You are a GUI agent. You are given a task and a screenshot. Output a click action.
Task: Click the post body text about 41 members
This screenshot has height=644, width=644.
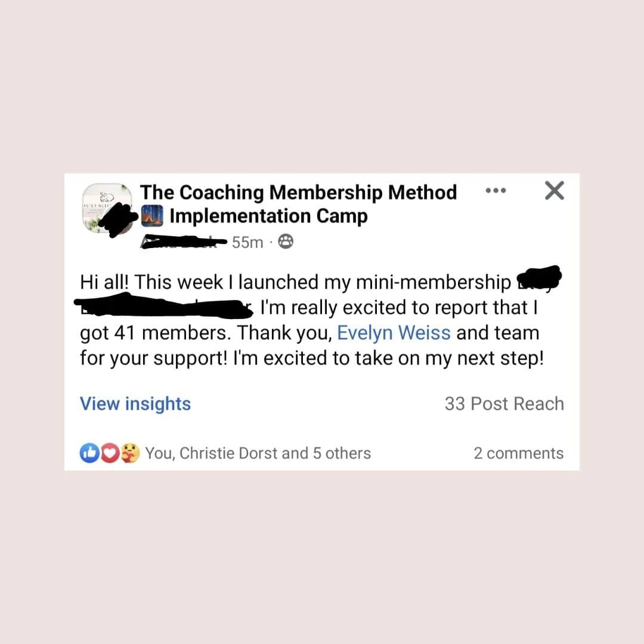click(312, 320)
